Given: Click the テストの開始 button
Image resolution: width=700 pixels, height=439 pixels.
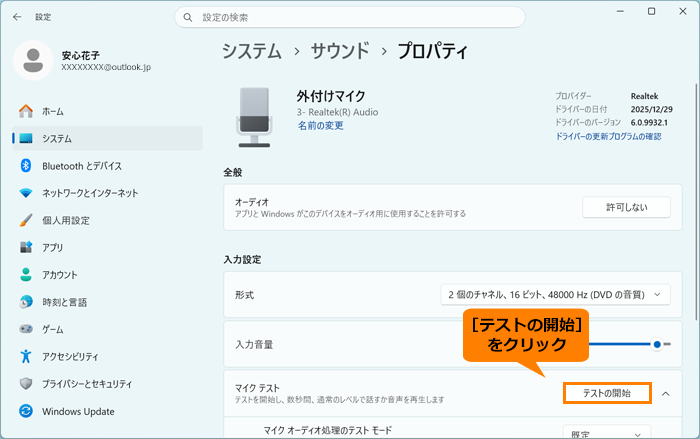Looking at the screenshot, I should point(607,393).
